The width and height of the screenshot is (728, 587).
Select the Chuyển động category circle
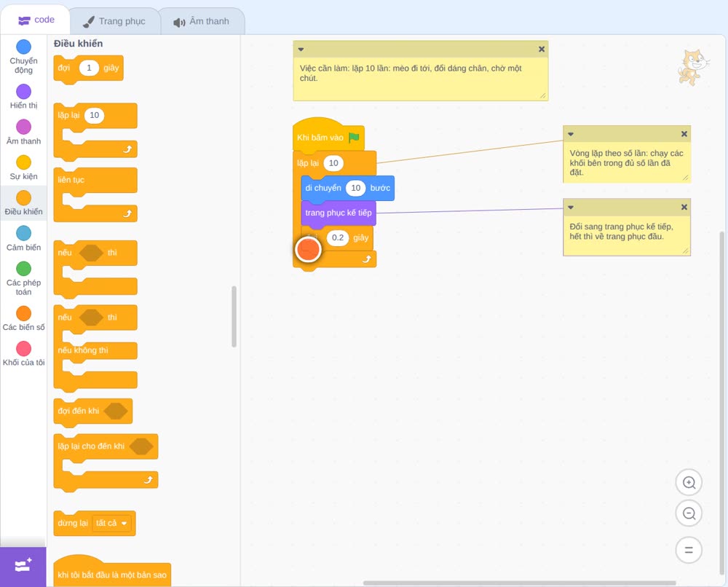[x=24, y=47]
